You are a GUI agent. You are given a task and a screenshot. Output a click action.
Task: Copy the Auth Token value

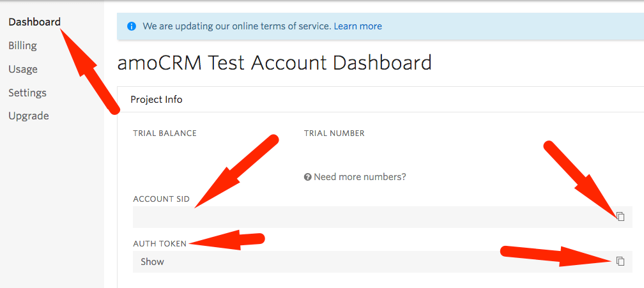(620, 261)
